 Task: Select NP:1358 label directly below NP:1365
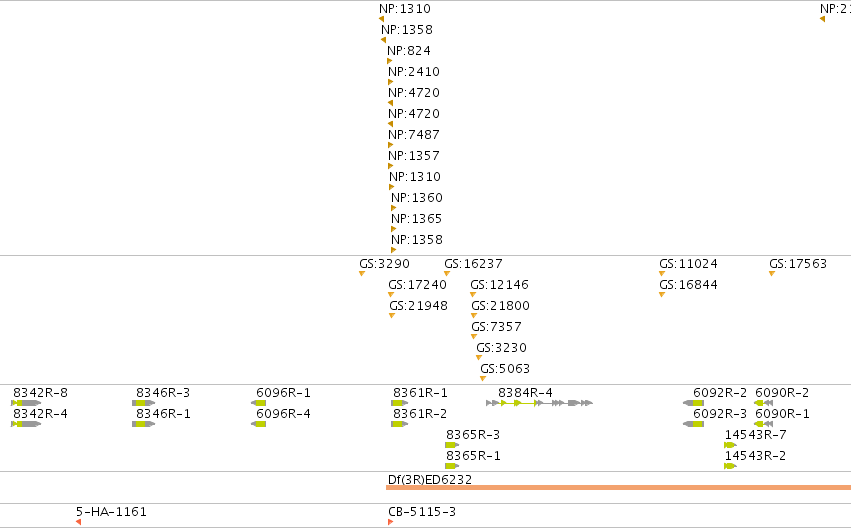pos(417,240)
